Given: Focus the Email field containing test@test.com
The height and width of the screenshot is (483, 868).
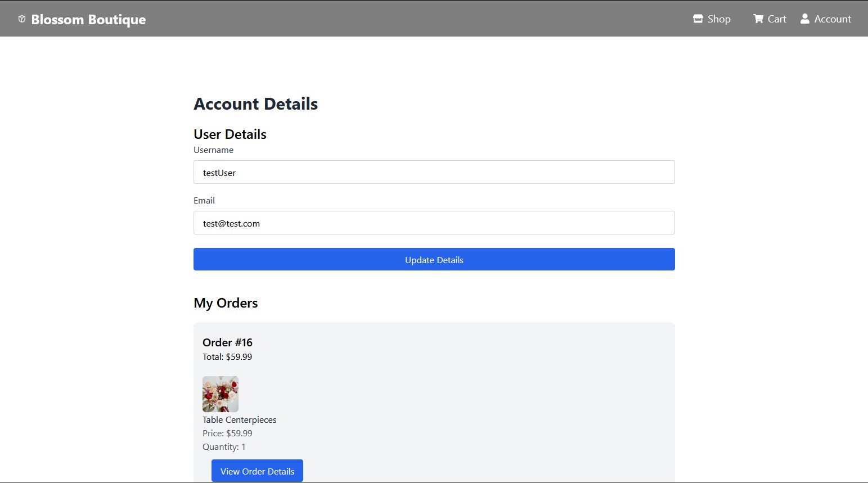Looking at the screenshot, I should 434,223.
